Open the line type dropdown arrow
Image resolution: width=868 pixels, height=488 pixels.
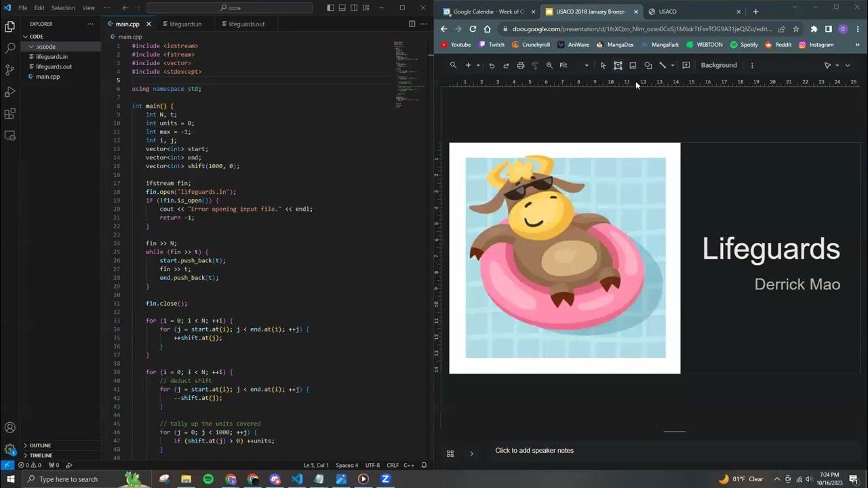click(673, 66)
